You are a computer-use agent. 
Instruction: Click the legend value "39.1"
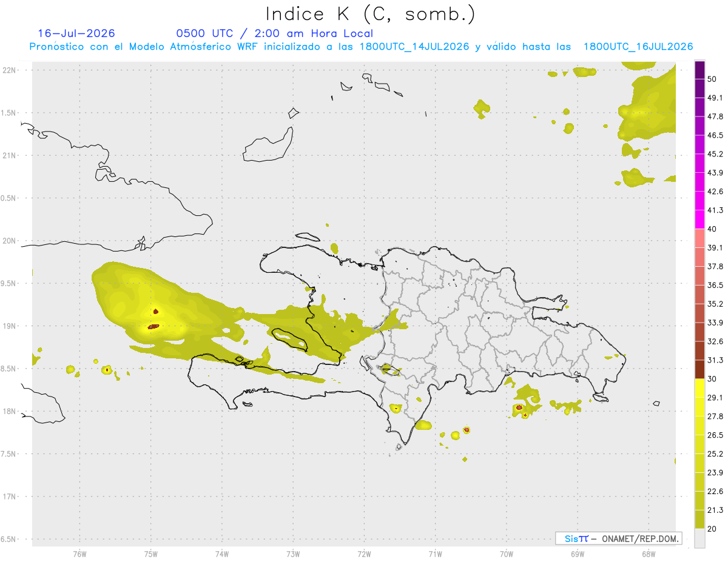(x=716, y=247)
